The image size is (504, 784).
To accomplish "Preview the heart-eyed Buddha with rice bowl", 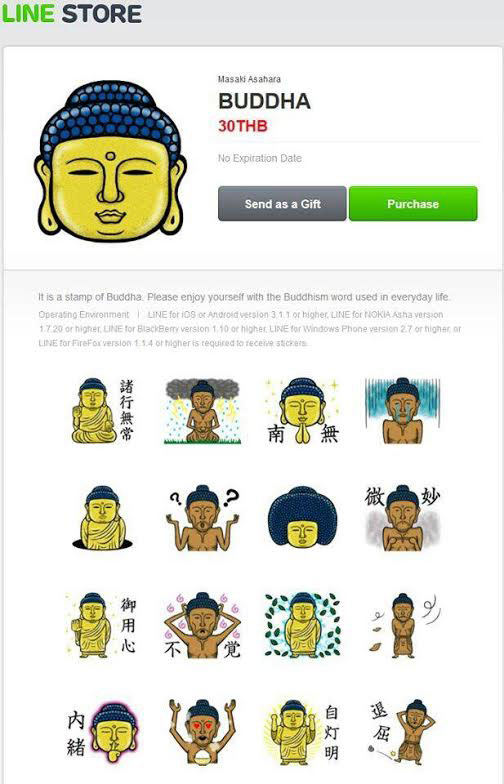I will pos(202,732).
